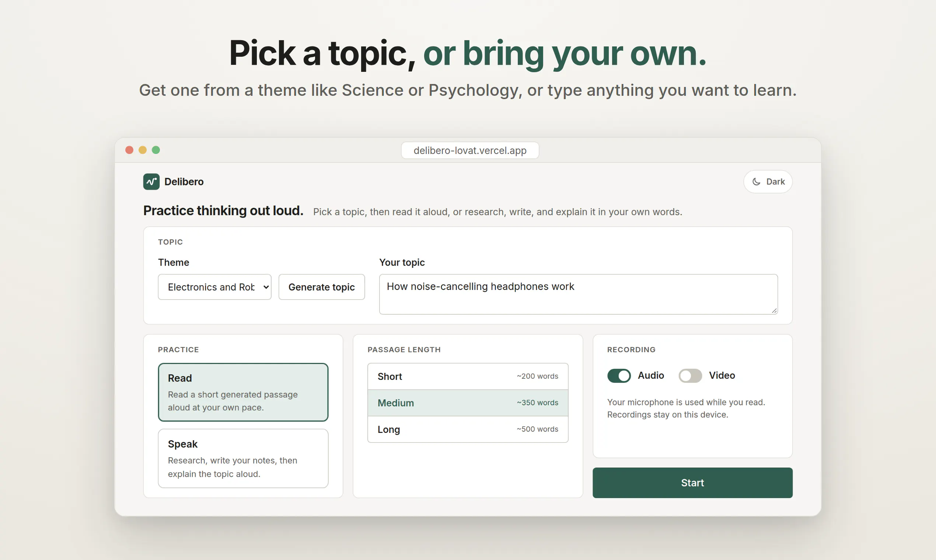Screen dimensions: 936x560
Task: Click the 'Practice thinking out loud.' heading
Action: tap(223, 211)
